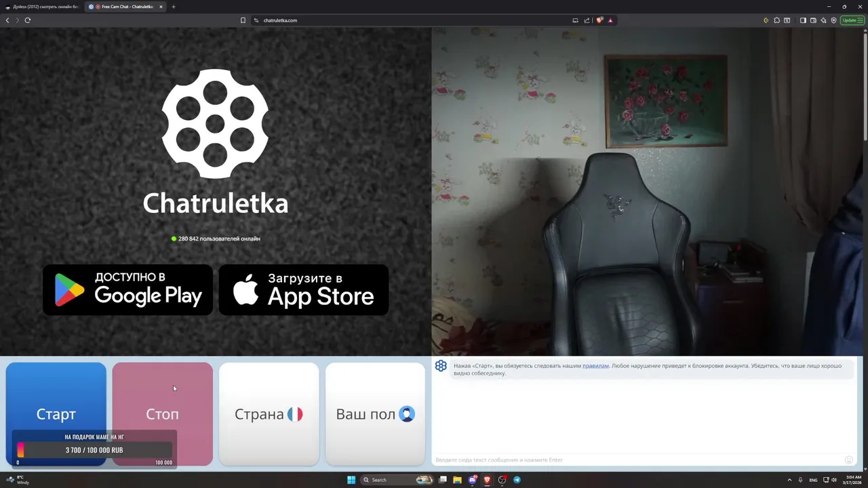Open the Страна country selector
Viewport: 868px width, 488px height.
tap(269, 414)
